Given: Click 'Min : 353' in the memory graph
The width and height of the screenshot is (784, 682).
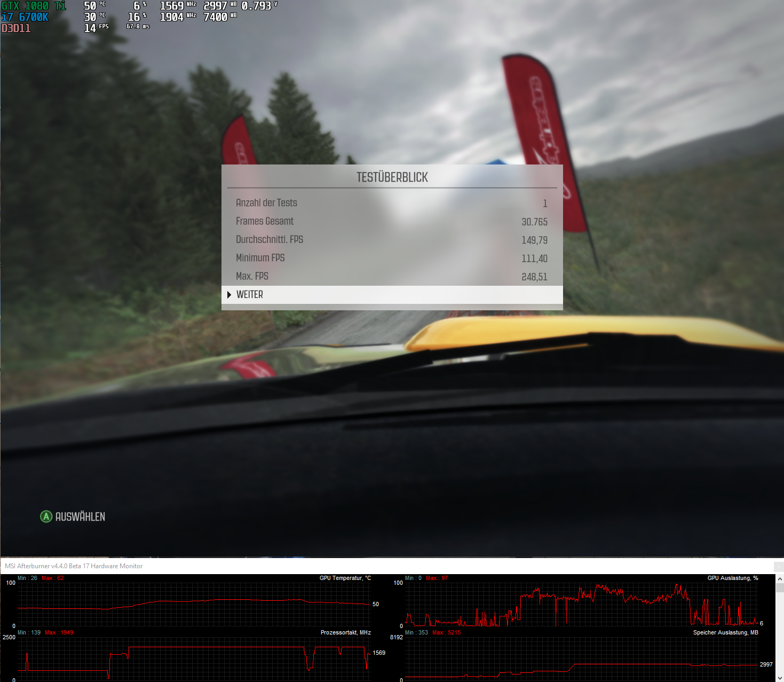Looking at the screenshot, I should point(417,633).
